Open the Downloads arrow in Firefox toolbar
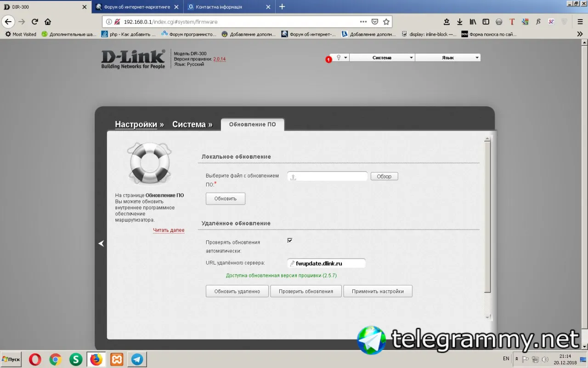Viewport: 588px width, 368px height. [459, 22]
